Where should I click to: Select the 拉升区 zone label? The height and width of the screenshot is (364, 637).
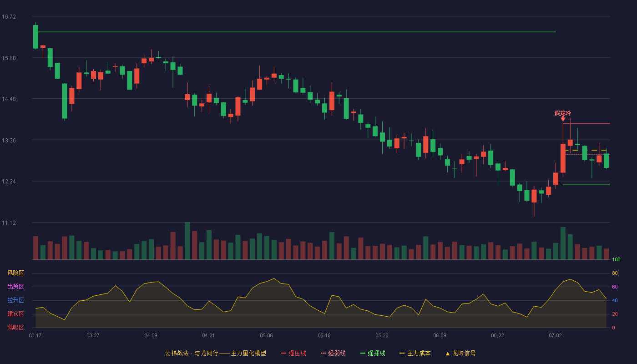[15, 300]
